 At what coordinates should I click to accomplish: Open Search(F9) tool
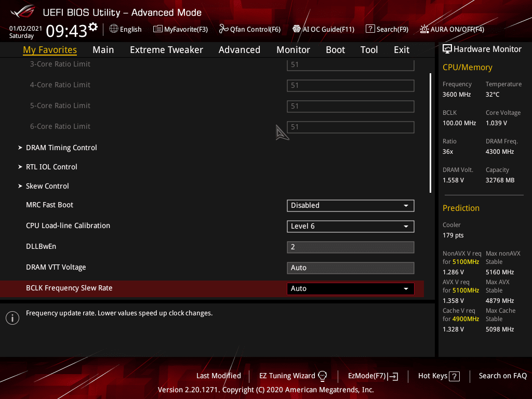(387, 29)
